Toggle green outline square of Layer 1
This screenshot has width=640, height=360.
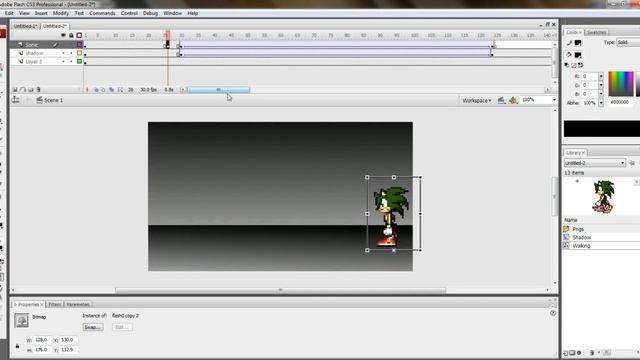(80, 62)
